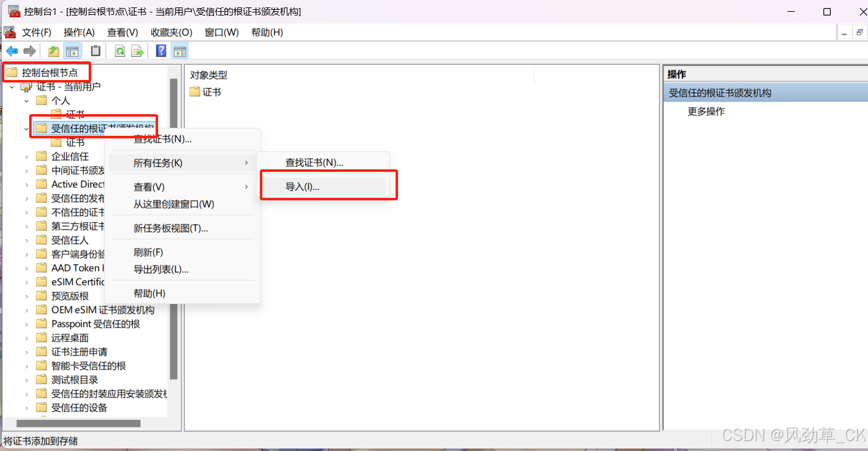Click the inner window minimize button
The height and width of the screenshot is (451, 868).
click(845, 33)
